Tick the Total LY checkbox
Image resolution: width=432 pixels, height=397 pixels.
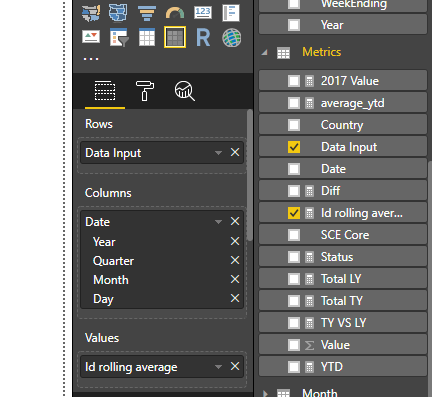tap(294, 279)
